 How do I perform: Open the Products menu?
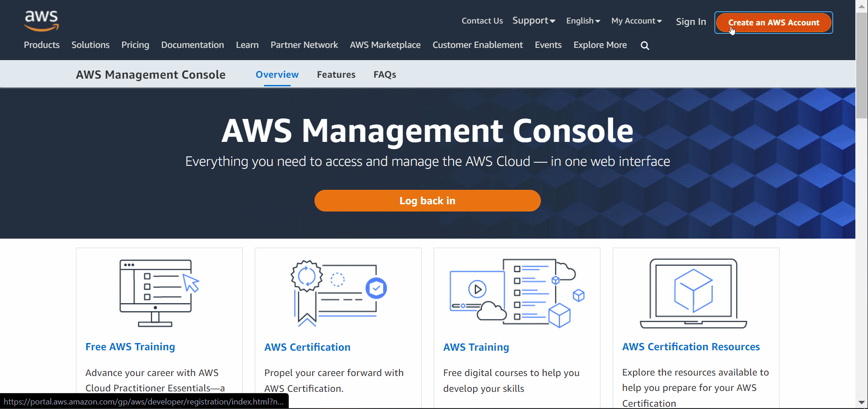[x=42, y=45]
